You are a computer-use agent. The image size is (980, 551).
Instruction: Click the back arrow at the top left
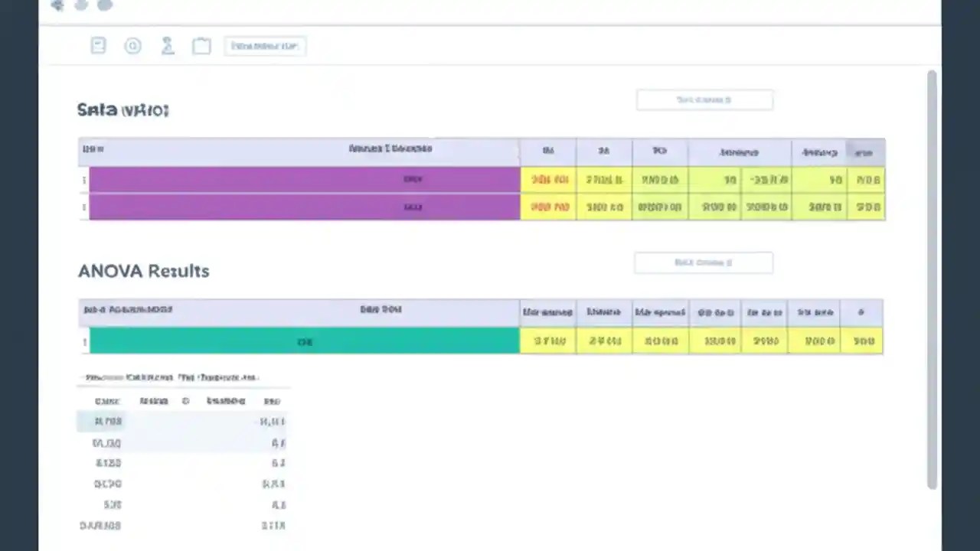coord(57,5)
